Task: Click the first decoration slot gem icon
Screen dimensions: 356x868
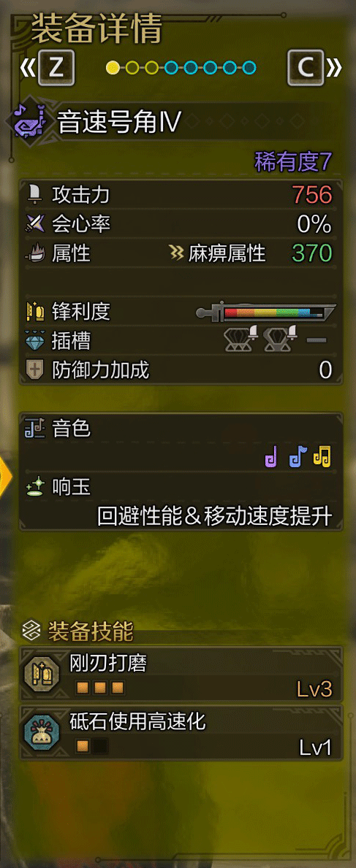Action: 241,339
